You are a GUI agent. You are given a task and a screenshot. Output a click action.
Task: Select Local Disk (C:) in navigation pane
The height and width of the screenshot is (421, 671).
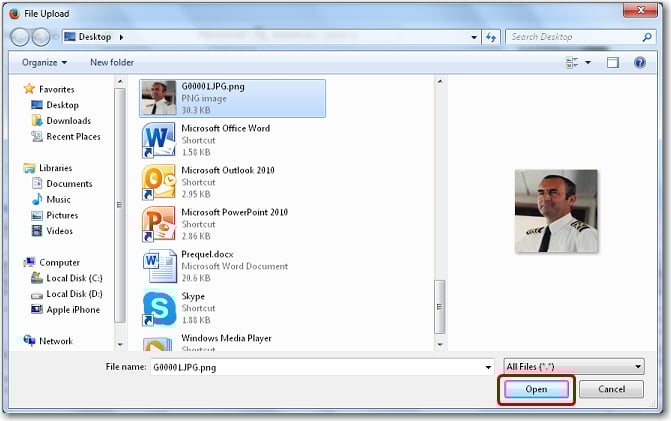point(73,278)
